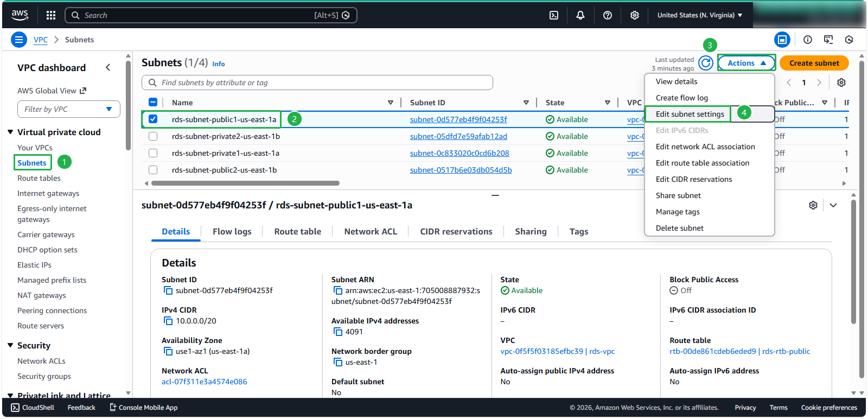
Task: Select rds-subnet-public2-us-east-1b checkbox
Action: [x=153, y=170]
